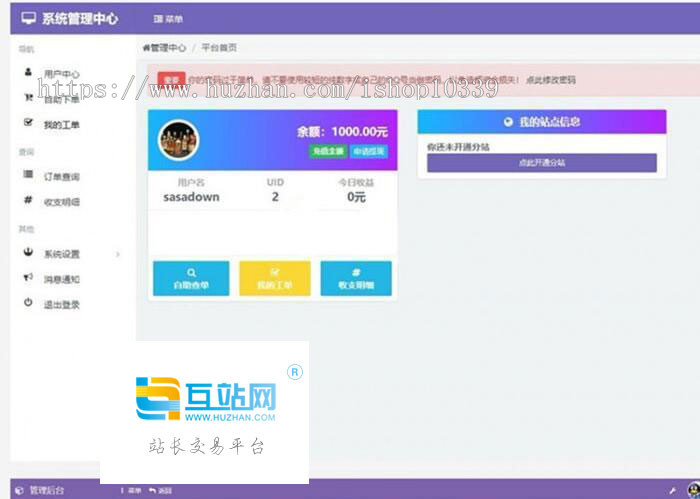Click the red label badge in the alert
This screenshot has height=499, width=700.
coord(171,80)
